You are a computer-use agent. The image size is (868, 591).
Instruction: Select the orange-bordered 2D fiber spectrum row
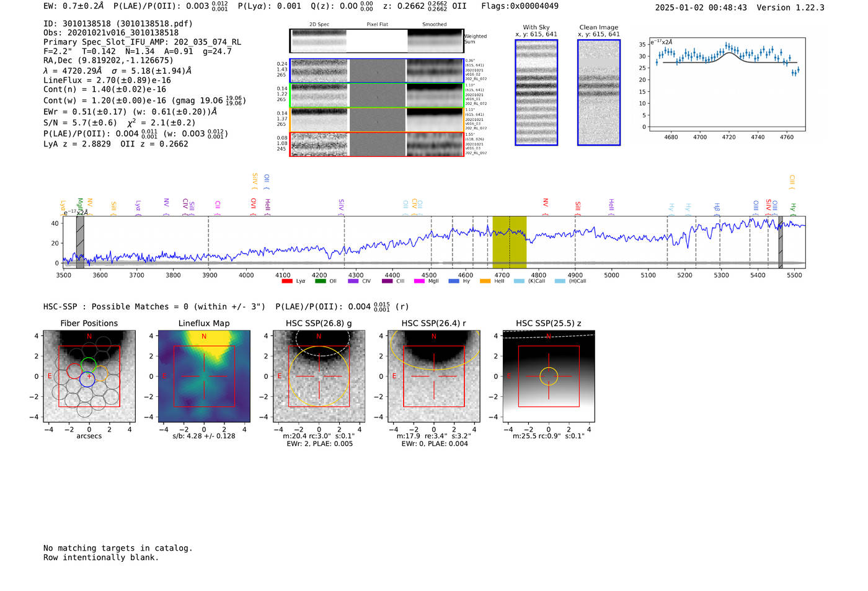click(x=378, y=120)
